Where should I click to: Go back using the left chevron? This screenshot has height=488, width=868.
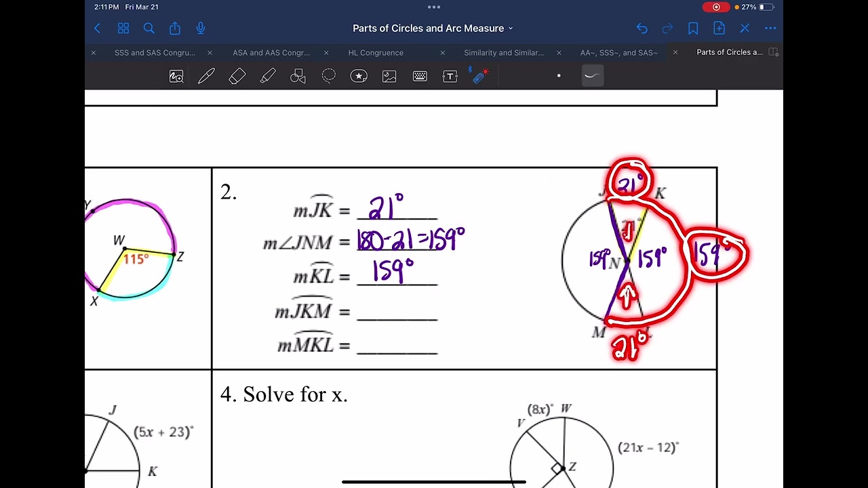coord(97,28)
